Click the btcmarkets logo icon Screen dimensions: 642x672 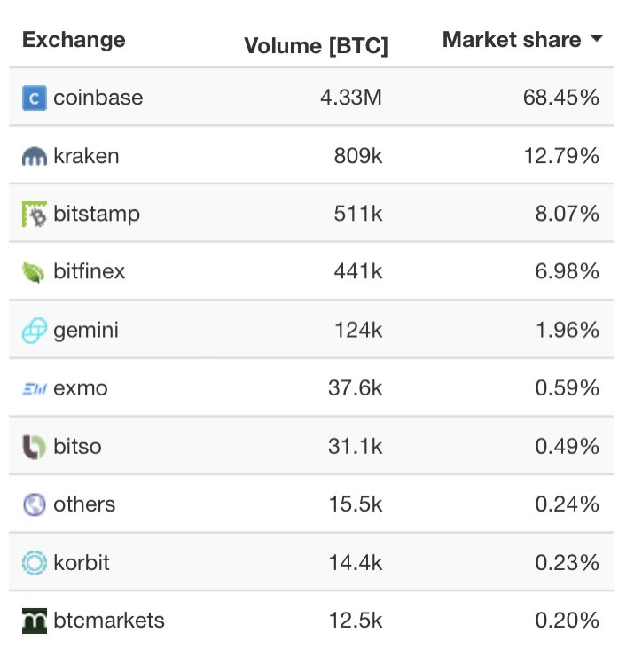point(35,621)
